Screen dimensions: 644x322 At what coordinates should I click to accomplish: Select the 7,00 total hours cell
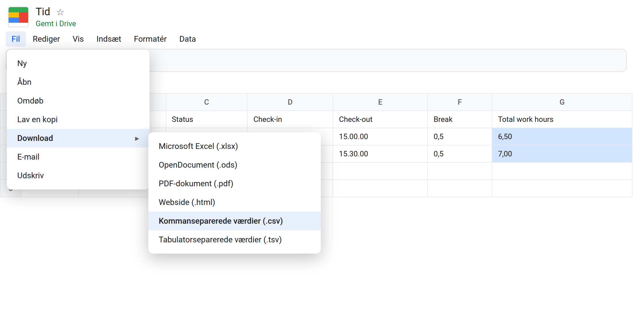coord(562,154)
